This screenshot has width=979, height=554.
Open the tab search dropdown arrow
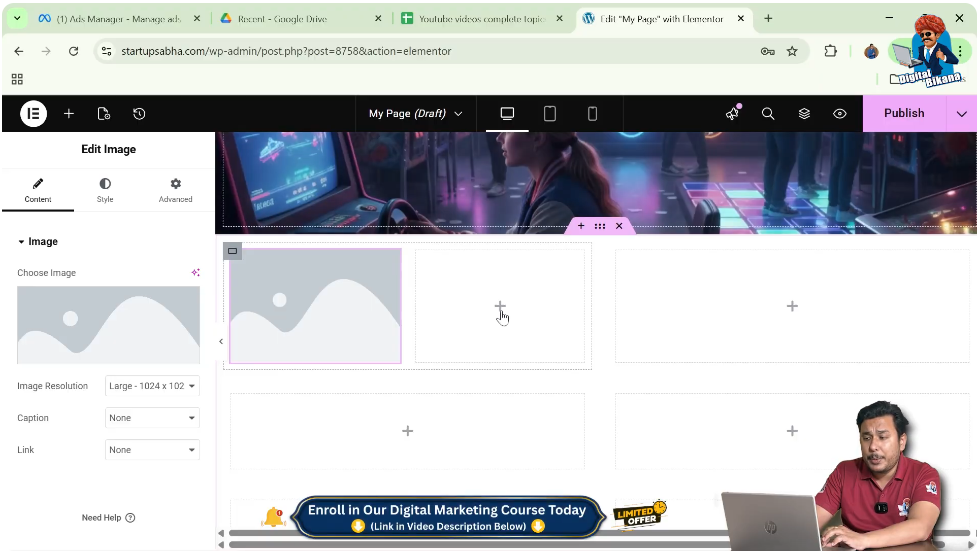pyautogui.click(x=17, y=19)
